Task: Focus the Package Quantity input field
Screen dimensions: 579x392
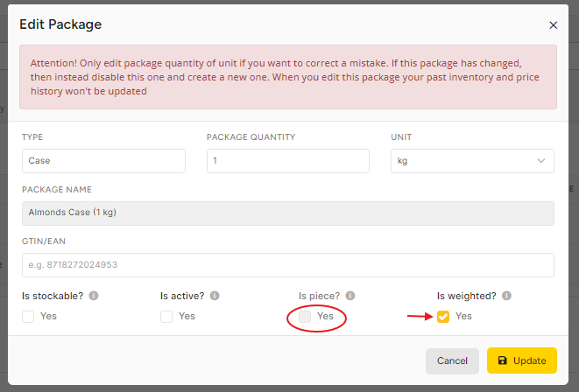Action: [288, 161]
